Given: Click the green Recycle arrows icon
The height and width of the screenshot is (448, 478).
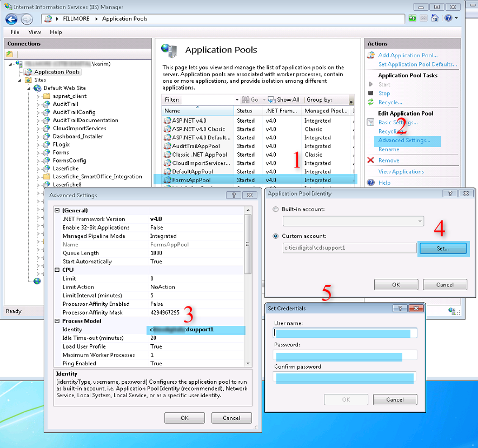Looking at the screenshot, I should [371, 102].
